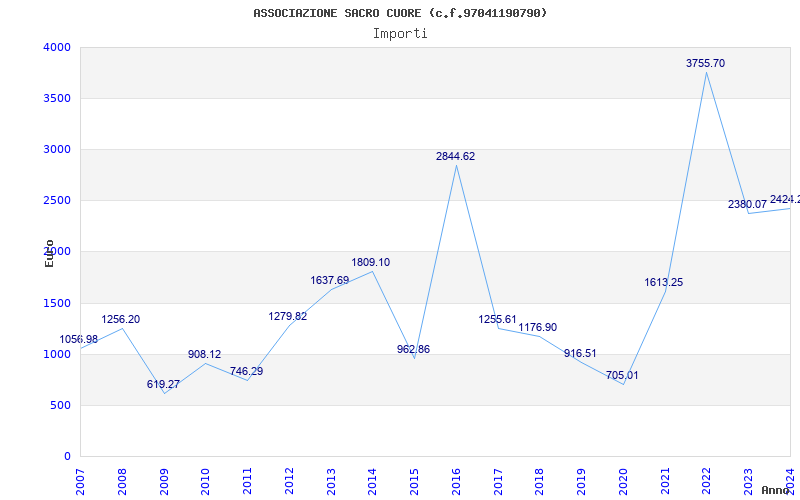Select the 1056.98 value label
Image resolution: width=800 pixels, height=500 pixels.
coord(79,339)
